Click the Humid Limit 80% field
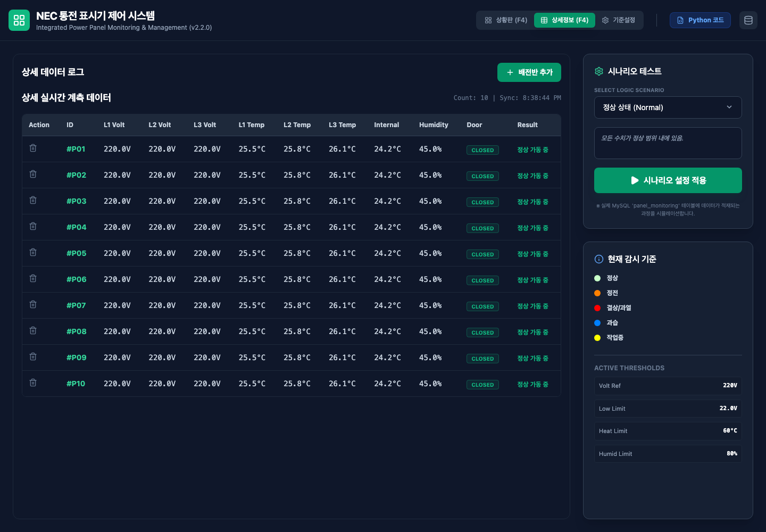766x532 pixels. pyautogui.click(x=668, y=454)
